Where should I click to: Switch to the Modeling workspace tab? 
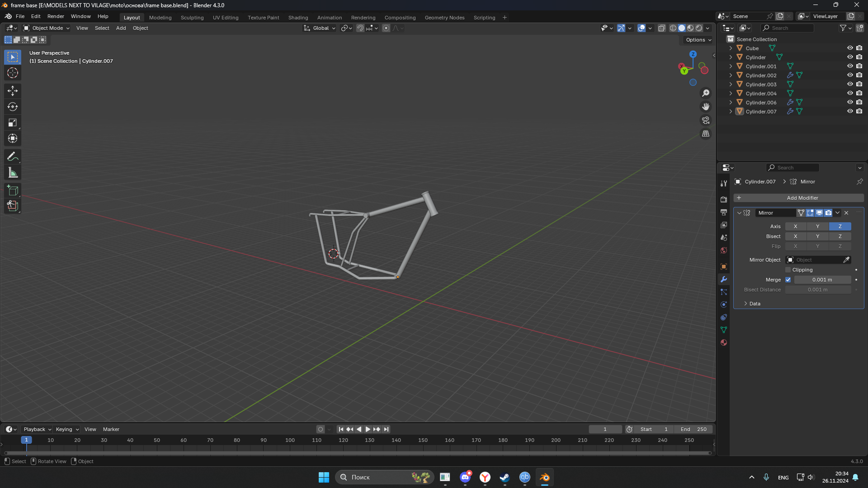pos(160,18)
